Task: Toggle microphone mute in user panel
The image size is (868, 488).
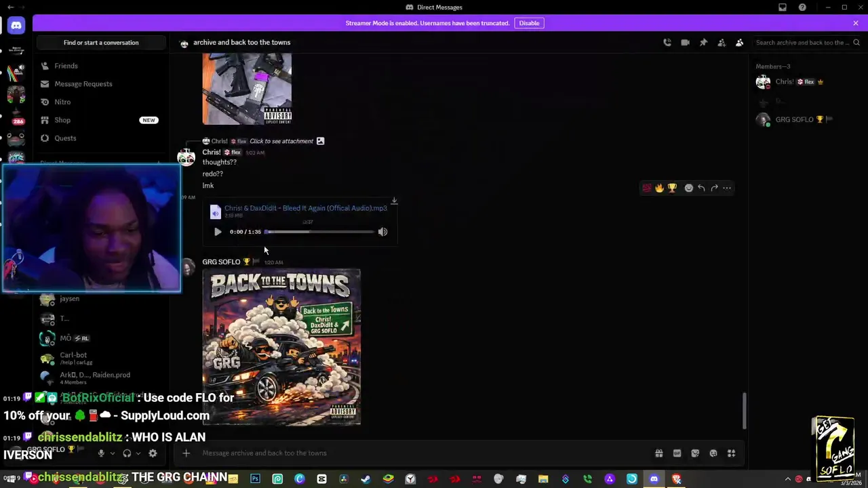Action: coord(101,453)
